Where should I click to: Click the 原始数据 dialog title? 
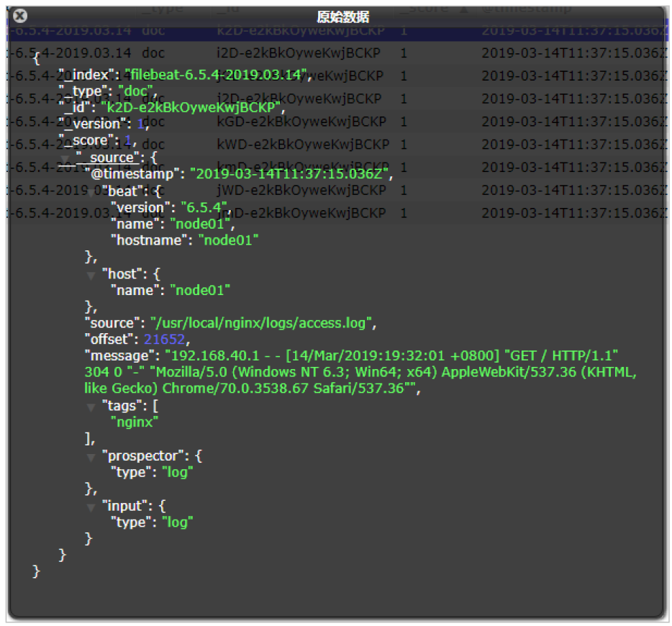pos(343,17)
